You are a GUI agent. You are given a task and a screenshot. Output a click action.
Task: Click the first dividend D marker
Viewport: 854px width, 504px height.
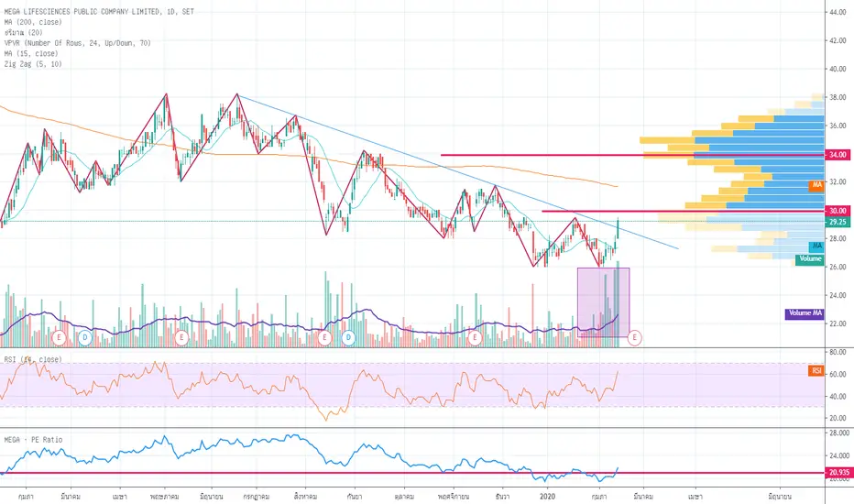pyautogui.click(x=84, y=337)
